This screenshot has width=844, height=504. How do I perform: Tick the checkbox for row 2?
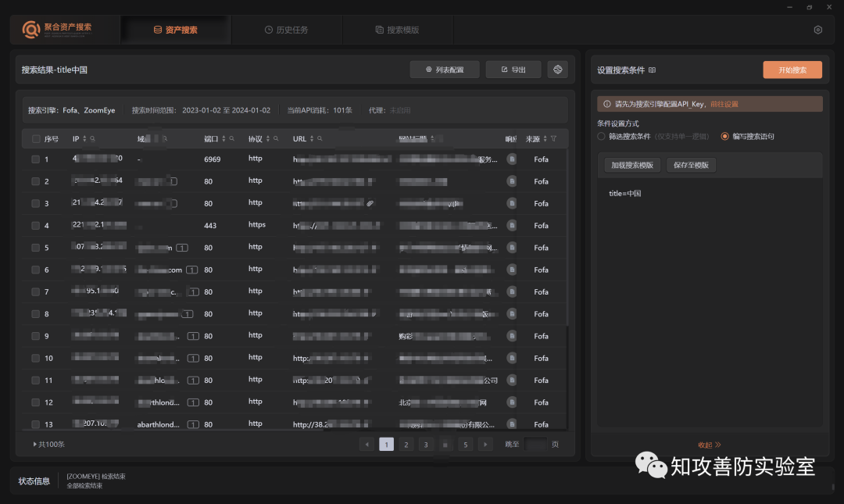tap(35, 181)
